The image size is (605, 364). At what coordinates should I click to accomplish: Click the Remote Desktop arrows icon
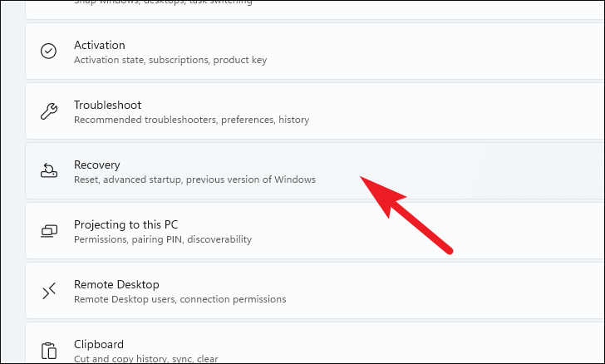[49, 291]
